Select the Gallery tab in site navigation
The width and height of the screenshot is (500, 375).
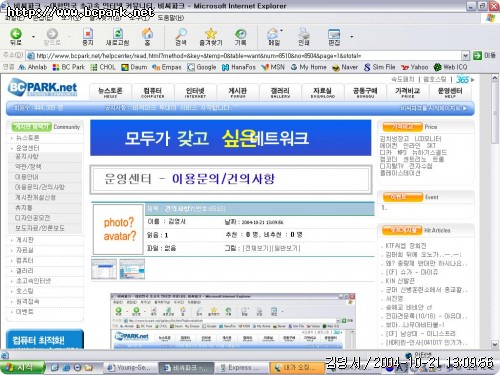(280, 92)
